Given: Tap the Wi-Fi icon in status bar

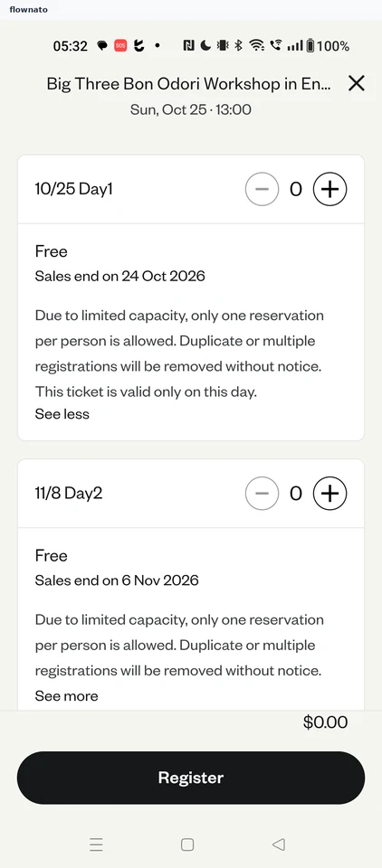Looking at the screenshot, I should coord(257,46).
